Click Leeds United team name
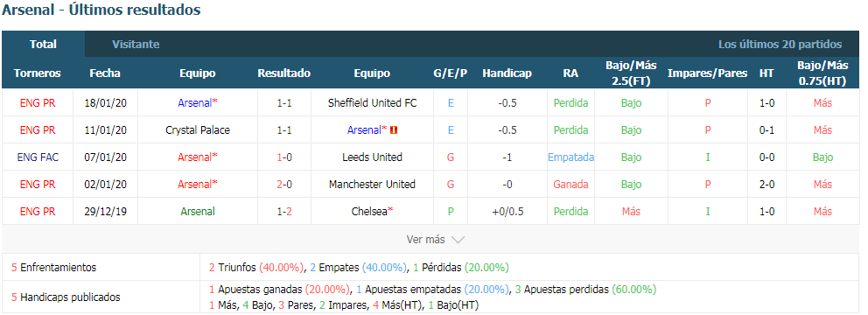The height and width of the screenshot is (315, 868). pyautogui.click(x=372, y=157)
